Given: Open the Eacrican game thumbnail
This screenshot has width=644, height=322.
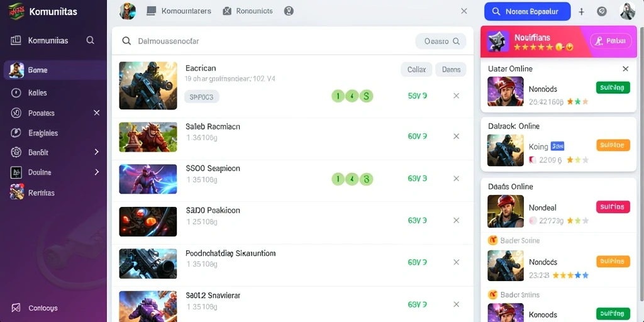Looking at the screenshot, I should pyautogui.click(x=148, y=86).
